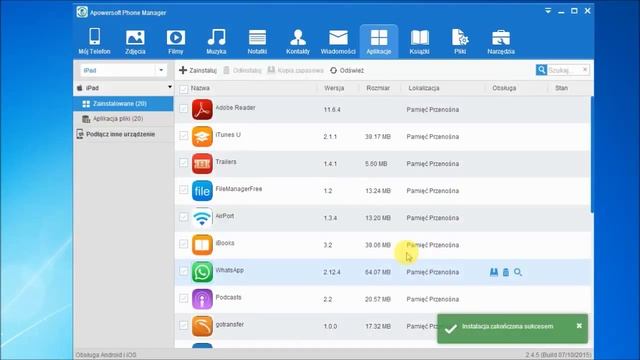Click the AirPort app icon
Viewport: 640px width, 360px height.
click(x=202, y=218)
